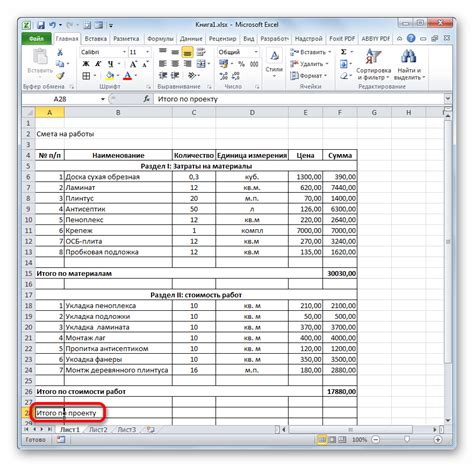Toggle top vertical alignment
This screenshot has height=467, width=474.
[163, 52]
